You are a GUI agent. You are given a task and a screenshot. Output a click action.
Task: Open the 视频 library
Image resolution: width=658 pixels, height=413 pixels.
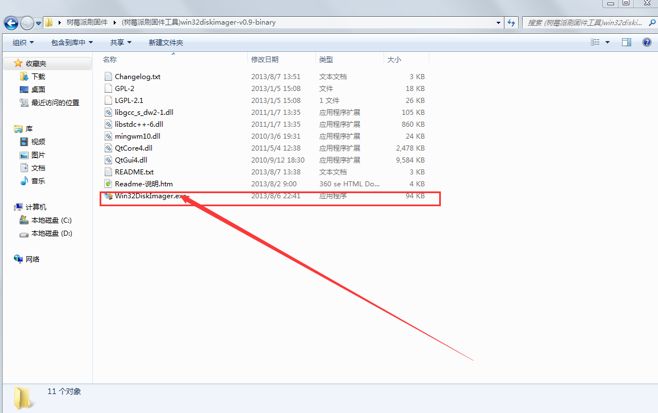coord(38,142)
